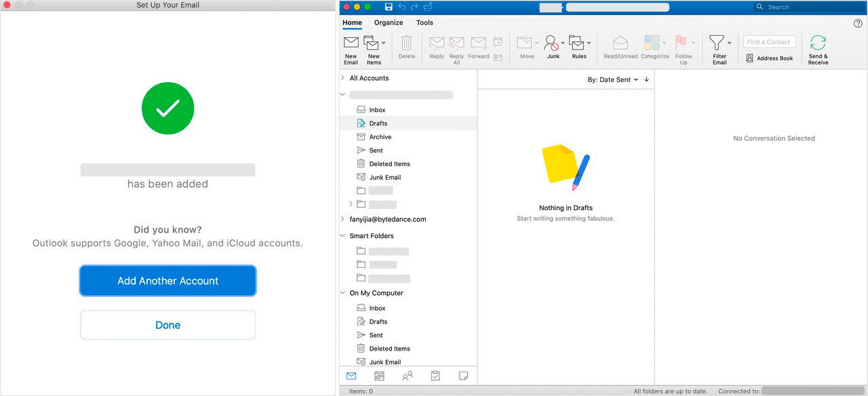Click the Add Another Account button
The height and width of the screenshot is (396, 868).
point(167,280)
